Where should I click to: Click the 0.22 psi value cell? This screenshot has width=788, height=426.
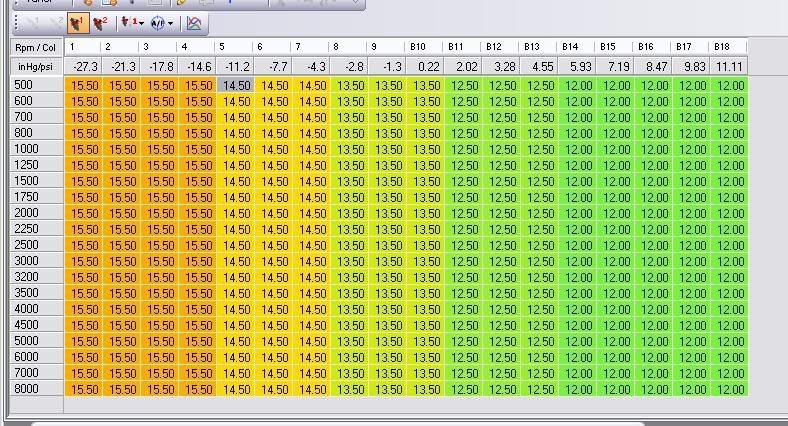(425, 66)
